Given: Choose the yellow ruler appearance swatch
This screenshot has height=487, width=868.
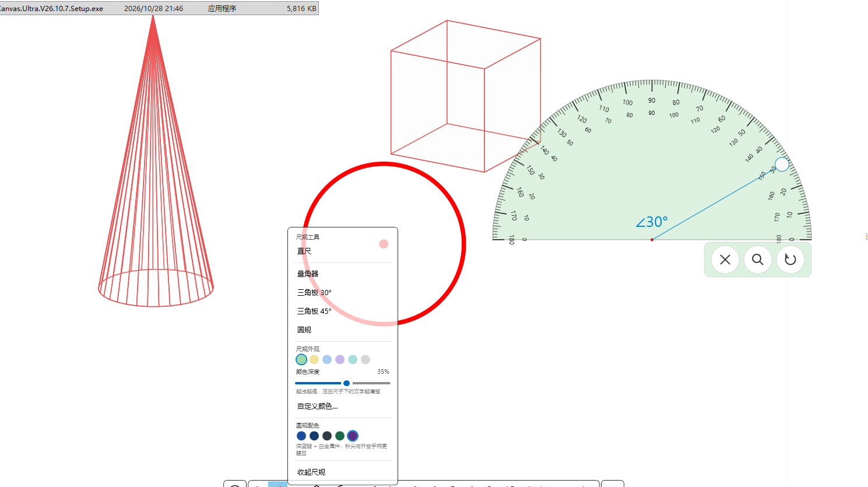Looking at the screenshot, I should (314, 359).
